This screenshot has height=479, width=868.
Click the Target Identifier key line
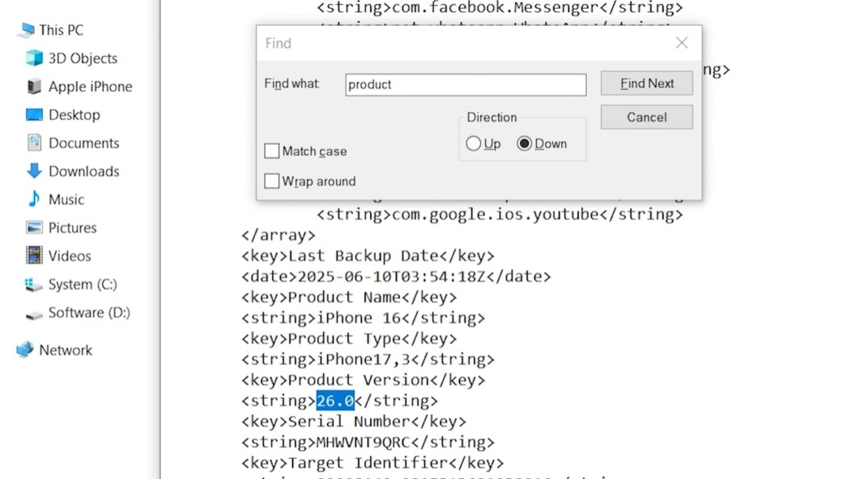[x=372, y=463]
